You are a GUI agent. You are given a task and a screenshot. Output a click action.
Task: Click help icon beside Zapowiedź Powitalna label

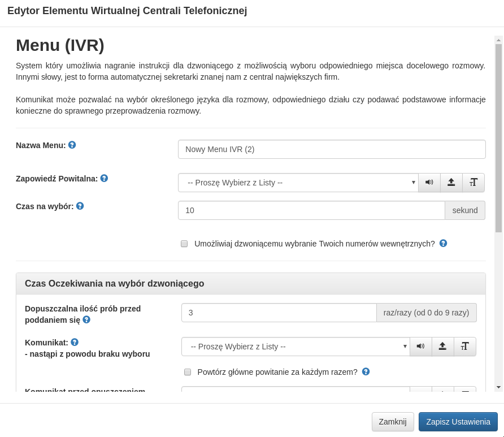pyautogui.click(x=104, y=178)
